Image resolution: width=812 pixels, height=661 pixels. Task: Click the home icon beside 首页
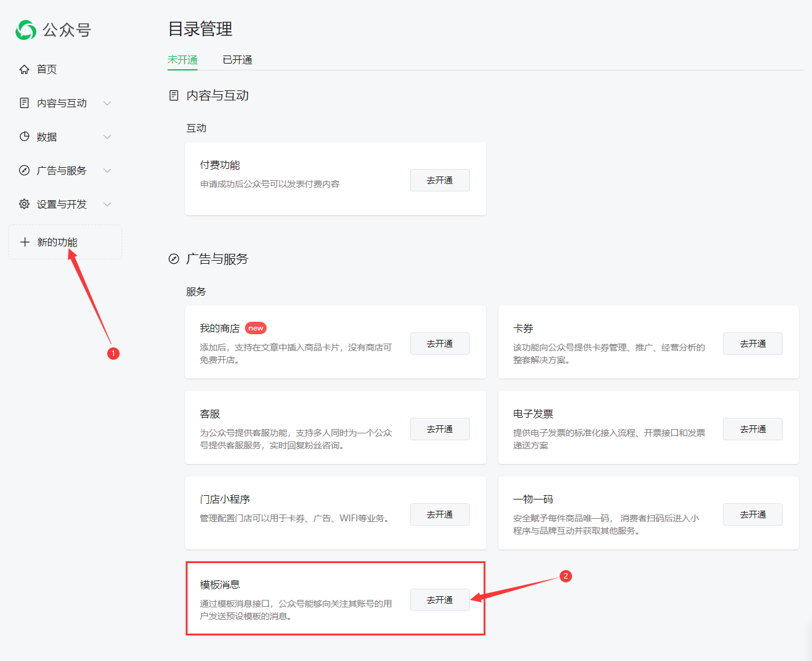point(24,69)
